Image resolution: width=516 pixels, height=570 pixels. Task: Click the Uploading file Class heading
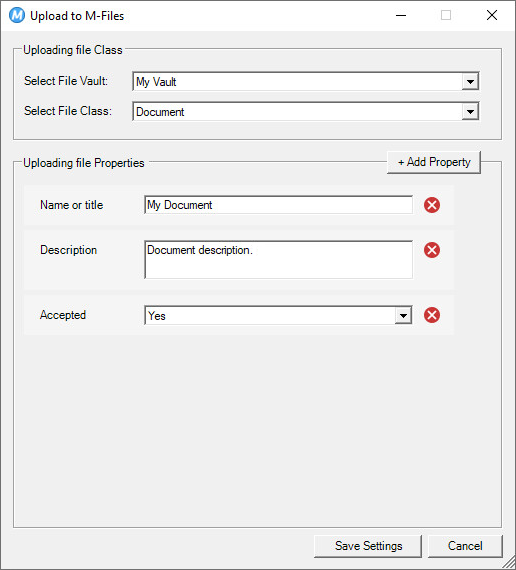coord(73,50)
